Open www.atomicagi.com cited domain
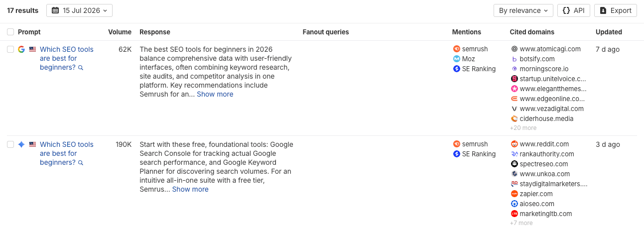The height and width of the screenshot is (229, 644). click(550, 49)
